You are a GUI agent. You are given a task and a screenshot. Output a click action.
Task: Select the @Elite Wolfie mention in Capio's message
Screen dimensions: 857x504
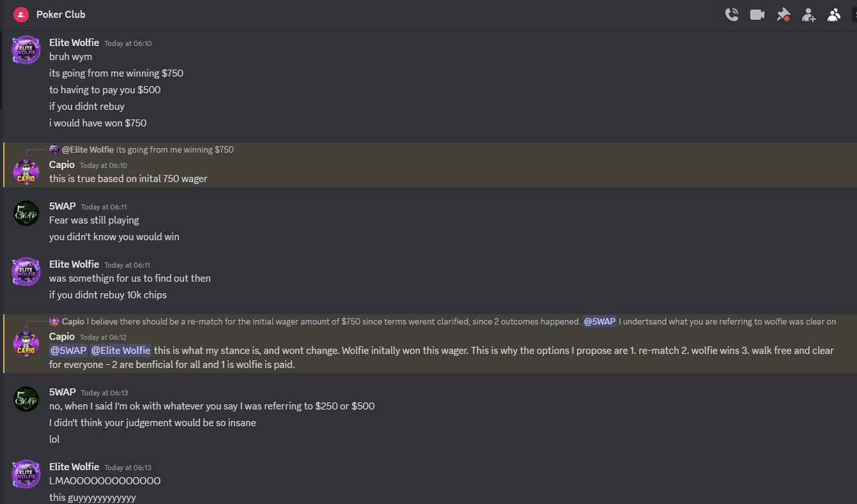(121, 350)
